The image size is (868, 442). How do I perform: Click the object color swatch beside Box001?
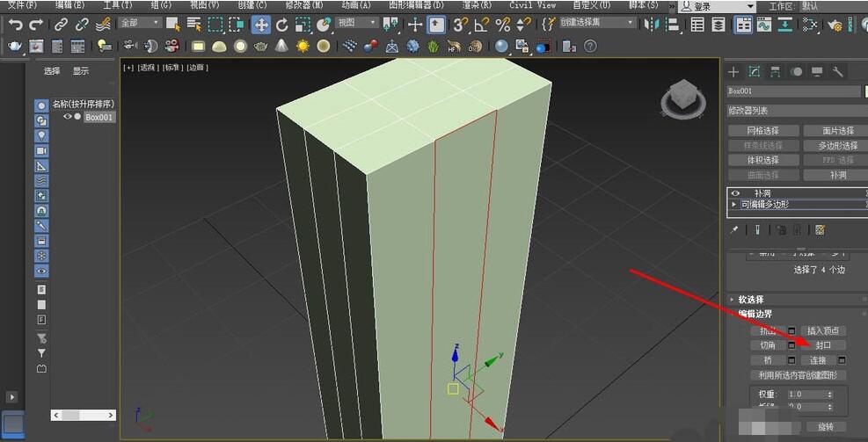pos(865,91)
